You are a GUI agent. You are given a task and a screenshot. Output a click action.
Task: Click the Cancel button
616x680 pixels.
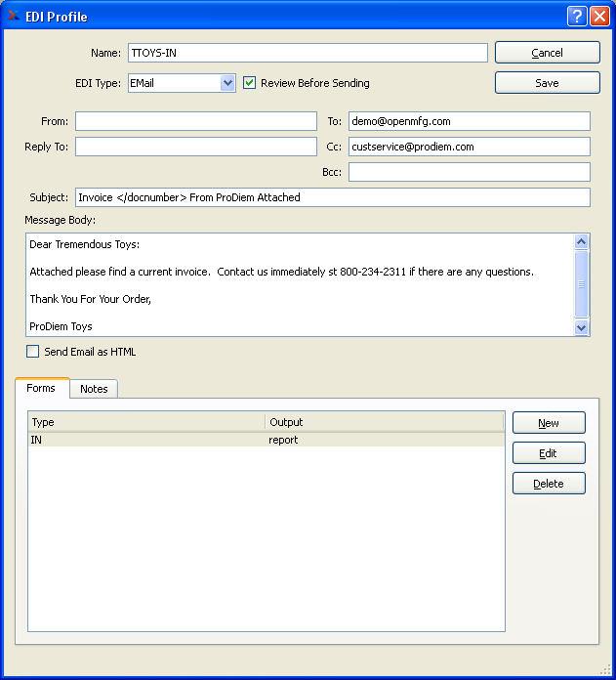pos(548,53)
